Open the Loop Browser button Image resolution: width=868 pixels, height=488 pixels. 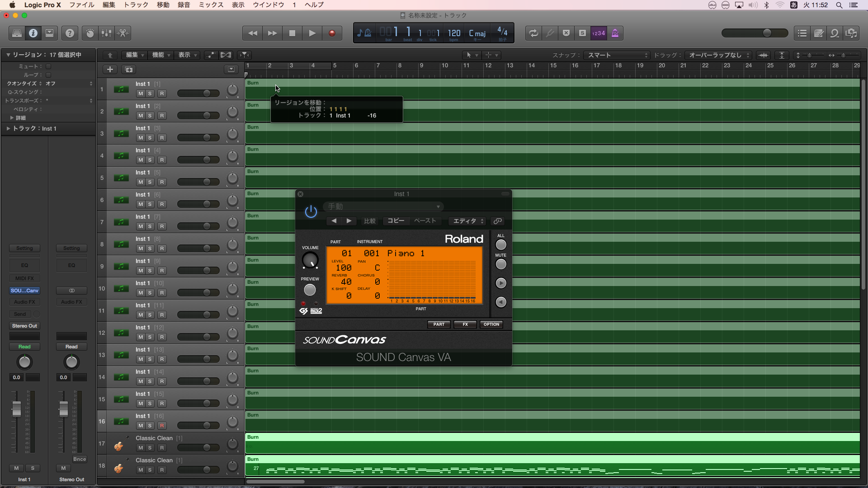pos(835,33)
